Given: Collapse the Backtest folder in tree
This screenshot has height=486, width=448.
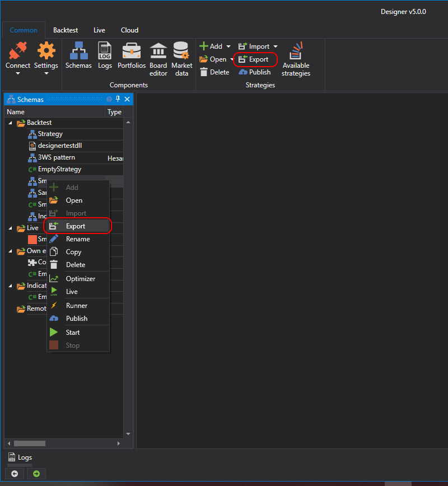Looking at the screenshot, I should 10,123.
